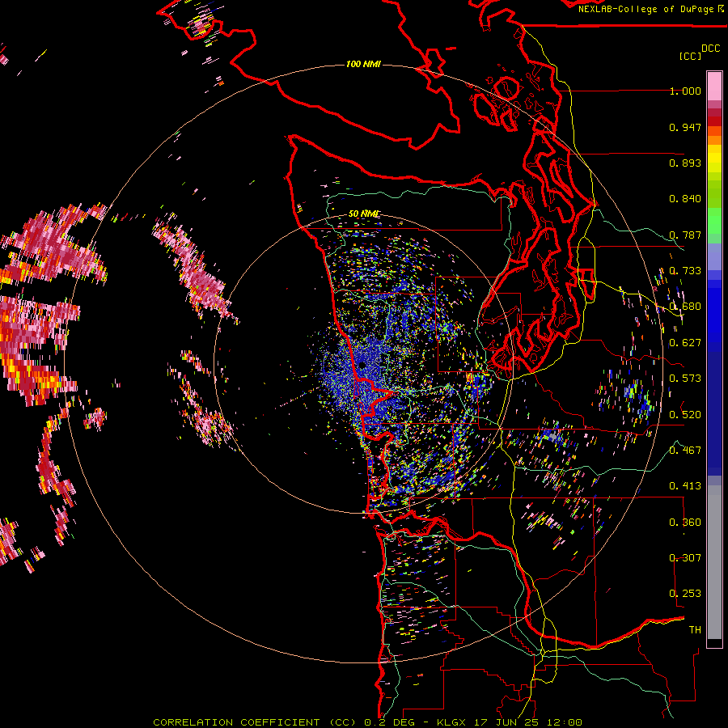Click the KLGX 17 JUN 25 12:00 timestamp
Image resolution: width=728 pixels, height=728 pixels.
[x=510, y=722]
